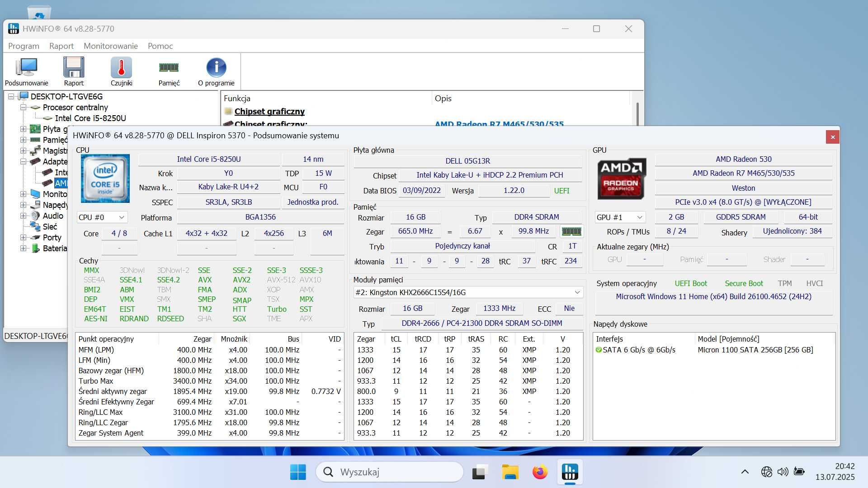Click the Jednostka prod. button

(313, 202)
